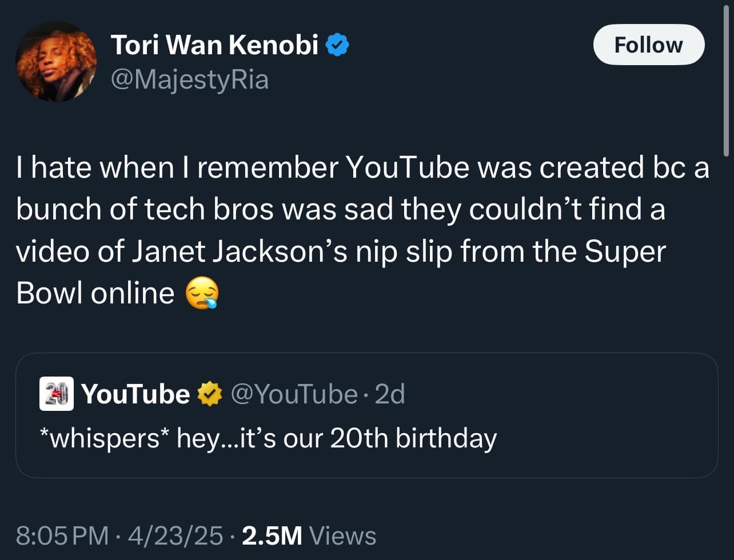Open the @MajestyRia handle link
The image size is (734, 560).
point(189,79)
